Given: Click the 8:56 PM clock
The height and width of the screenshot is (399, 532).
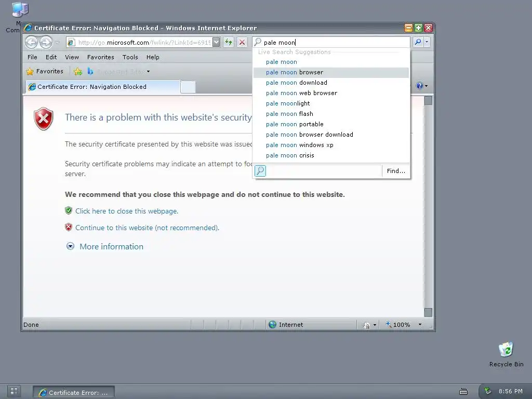Looking at the screenshot, I should [x=510, y=391].
